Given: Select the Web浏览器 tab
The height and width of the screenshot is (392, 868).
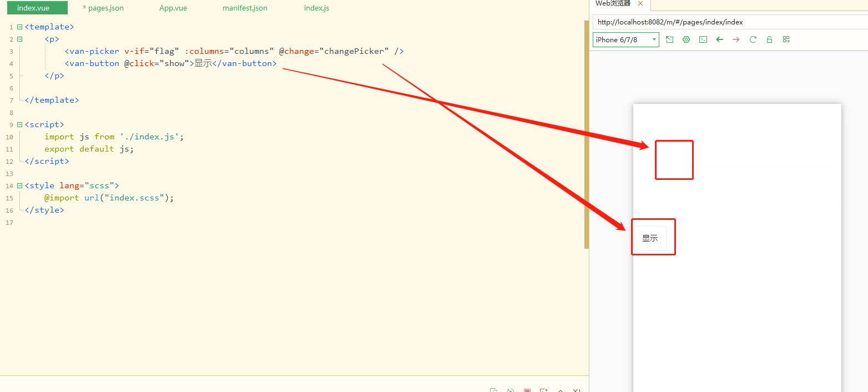Looking at the screenshot, I should pyautogui.click(x=613, y=3).
